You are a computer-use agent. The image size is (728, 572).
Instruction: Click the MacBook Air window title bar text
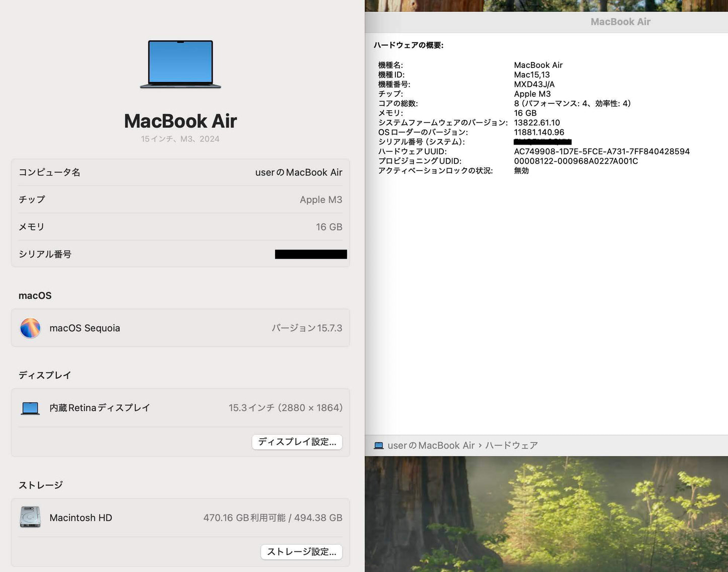(x=621, y=22)
